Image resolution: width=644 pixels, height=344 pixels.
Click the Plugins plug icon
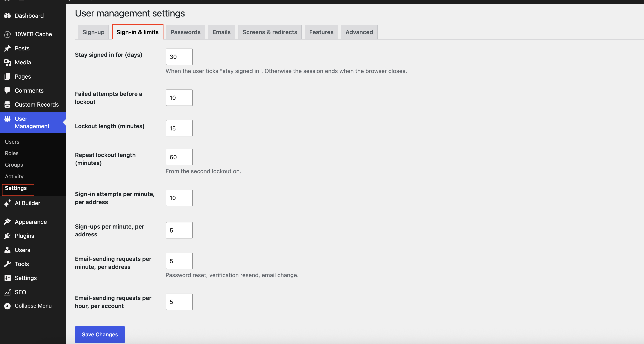coord(7,236)
